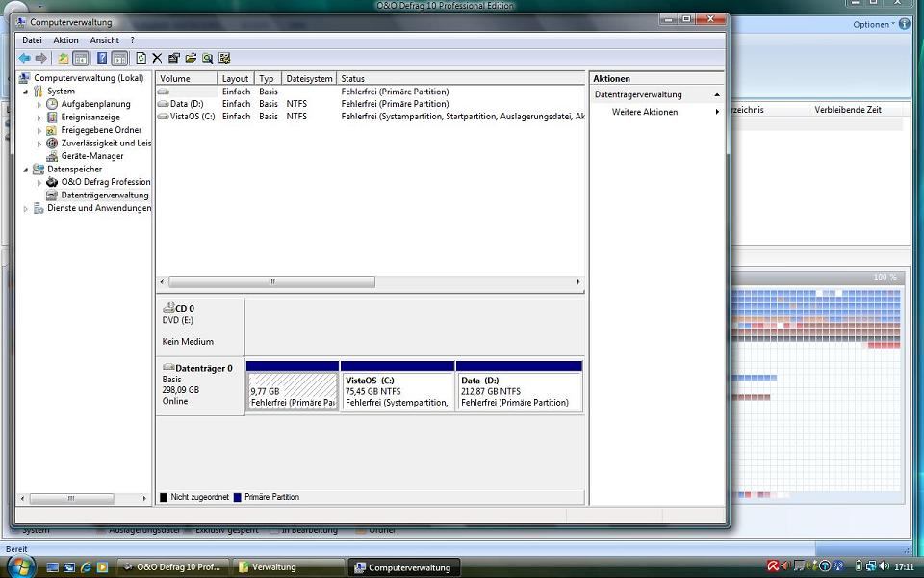This screenshot has height=578, width=924.
Task: Open the ? help menu
Action: point(132,40)
